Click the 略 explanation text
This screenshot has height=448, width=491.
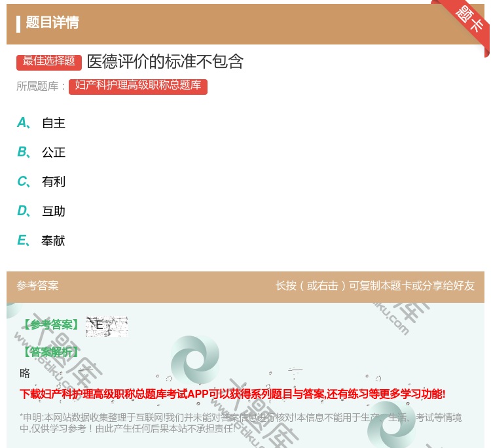(25, 373)
